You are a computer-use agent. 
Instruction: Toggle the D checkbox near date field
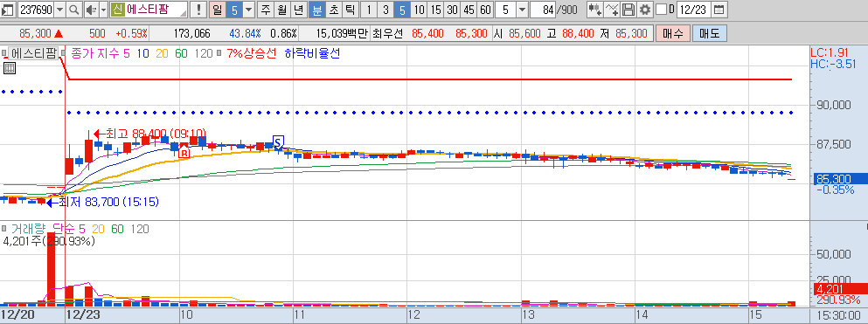coord(661,10)
